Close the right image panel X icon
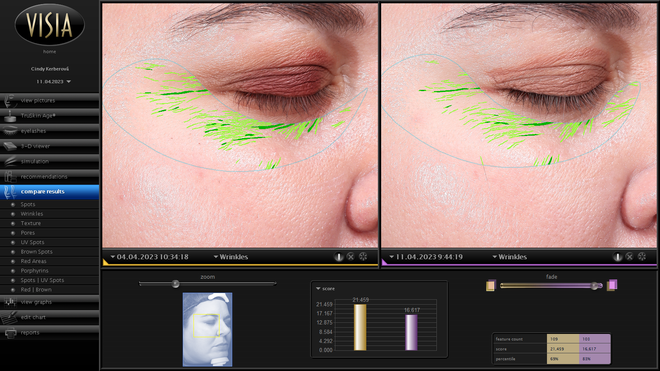 click(629, 256)
